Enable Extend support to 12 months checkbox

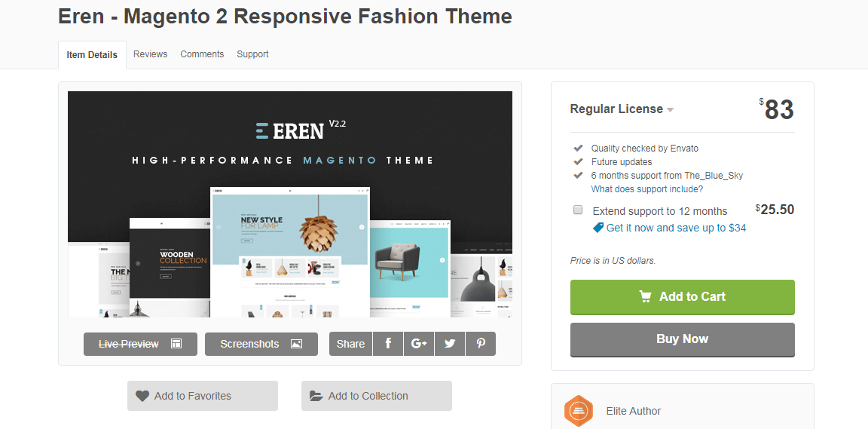(x=578, y=210)
